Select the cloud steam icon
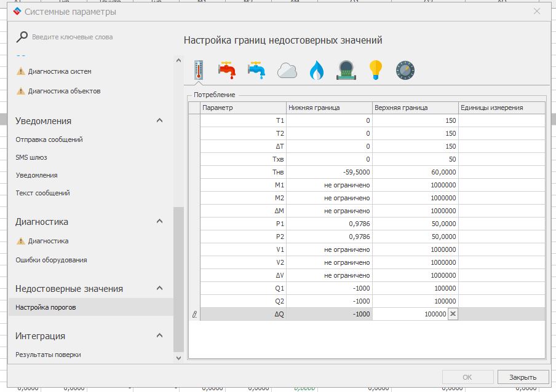The image size is (556, 392). [287, 71]
